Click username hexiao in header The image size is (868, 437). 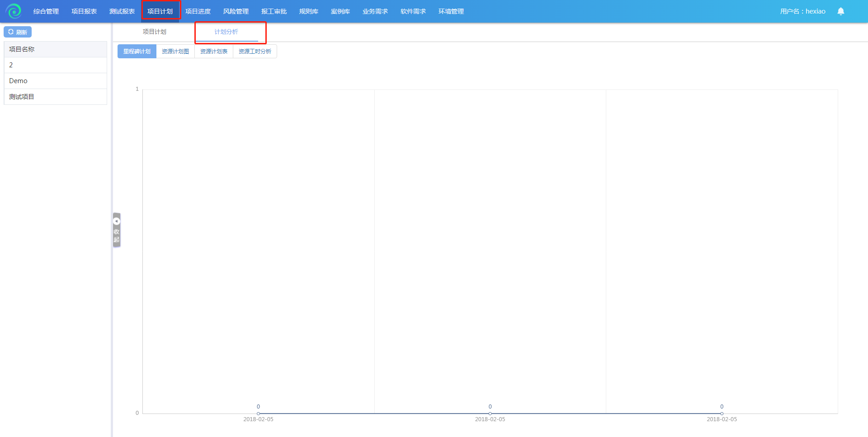click(802, 11)
